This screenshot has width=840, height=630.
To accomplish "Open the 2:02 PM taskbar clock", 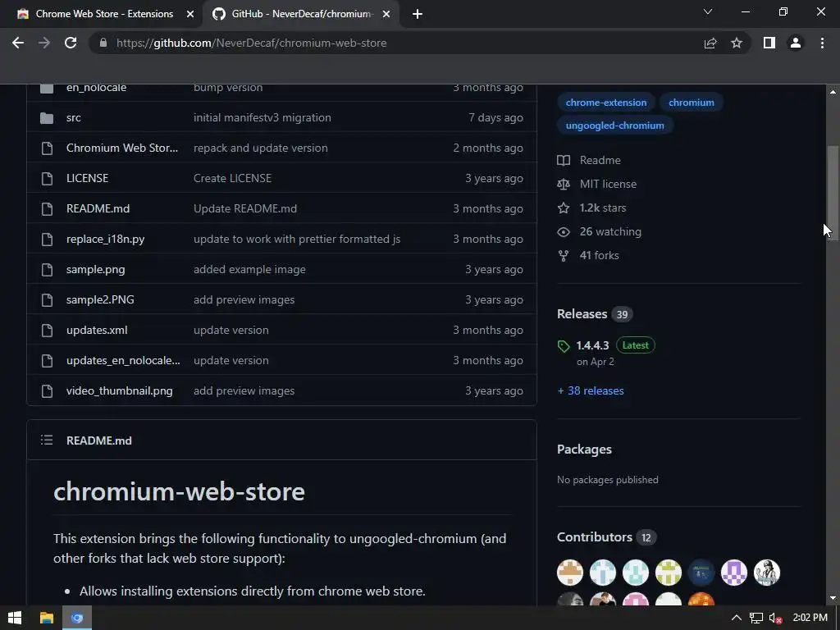I will click(810, 619).
